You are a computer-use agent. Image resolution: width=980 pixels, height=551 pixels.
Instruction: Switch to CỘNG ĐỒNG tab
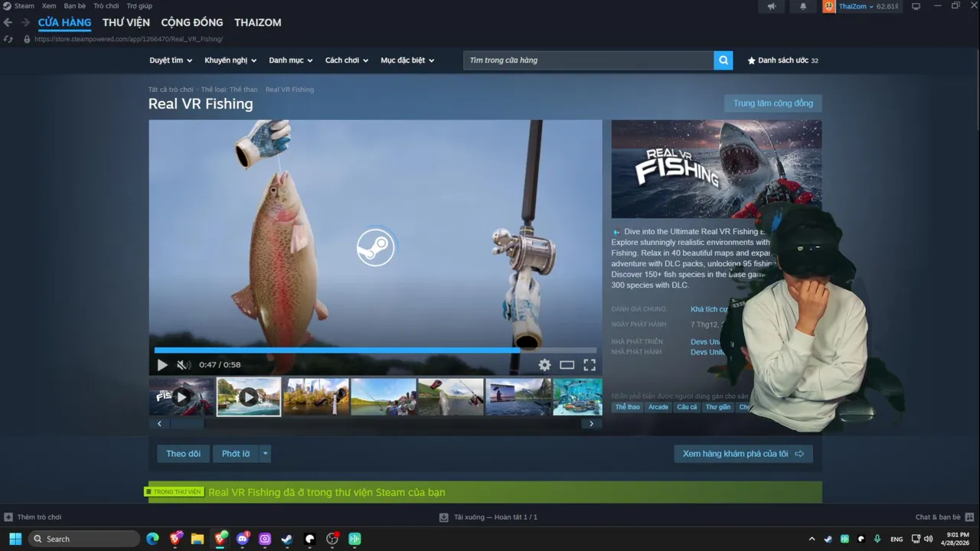pyautogui.click(x=192, y=22)
